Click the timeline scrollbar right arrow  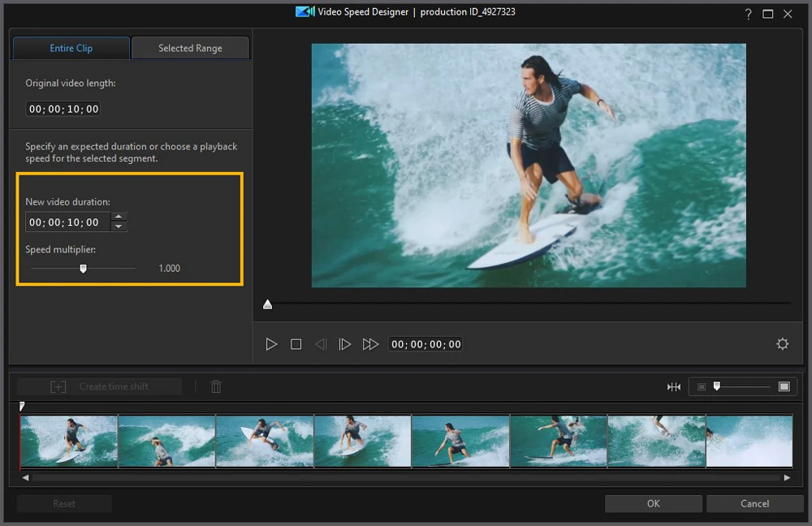[x=787, y=478]
